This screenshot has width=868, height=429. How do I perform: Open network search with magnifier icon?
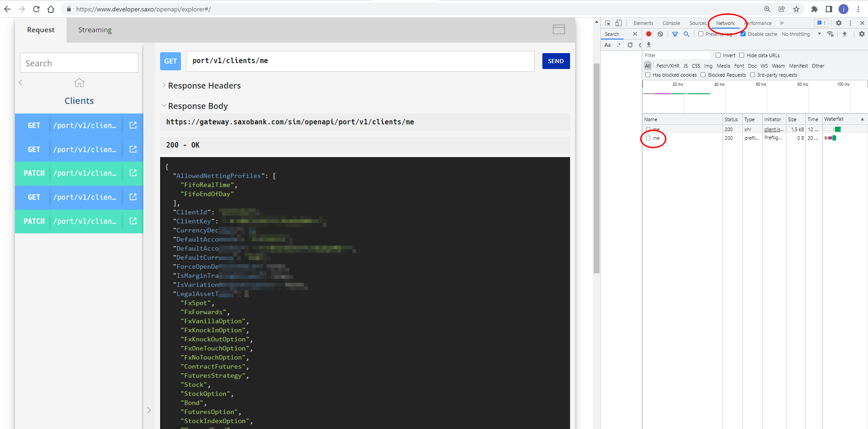pyautogui.click(x=687, y=34)
